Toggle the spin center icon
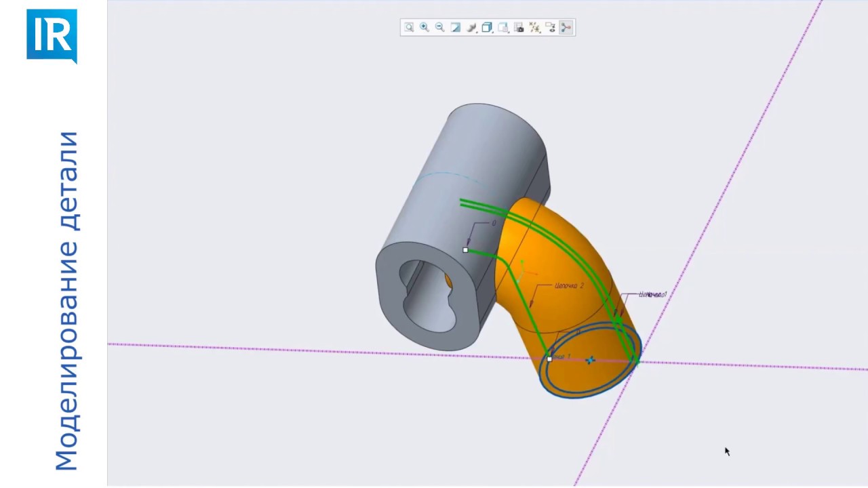 pos(566,28)
